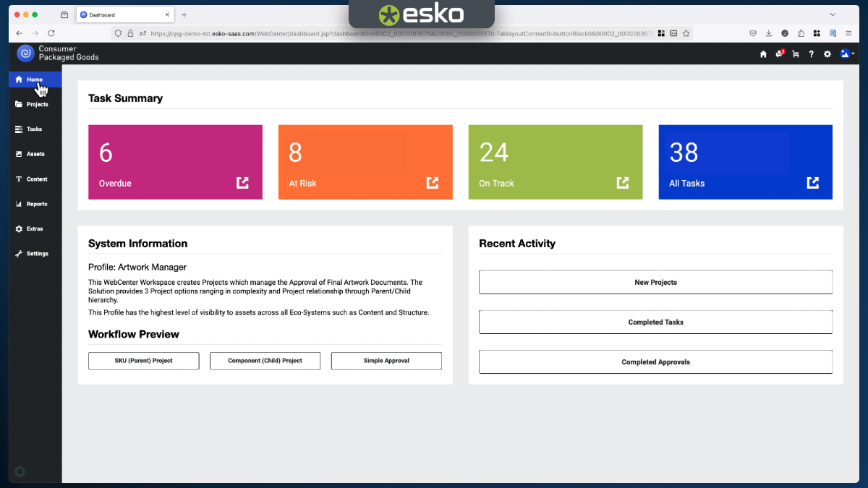This screenshot has width=868, height=488.
Task: Click the SKU (Parent) Project button
Action: [x=143, y=361]
